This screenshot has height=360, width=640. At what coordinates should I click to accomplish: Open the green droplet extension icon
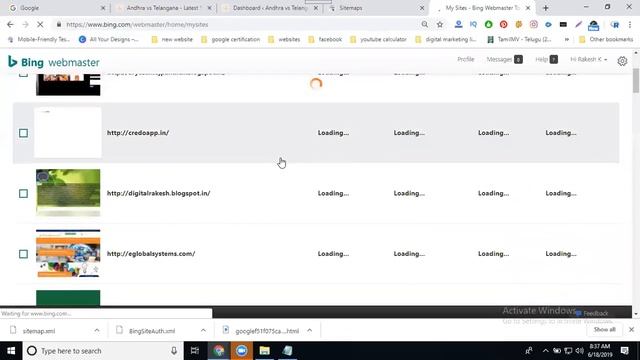pyautogui.click(x=489, y=24)
